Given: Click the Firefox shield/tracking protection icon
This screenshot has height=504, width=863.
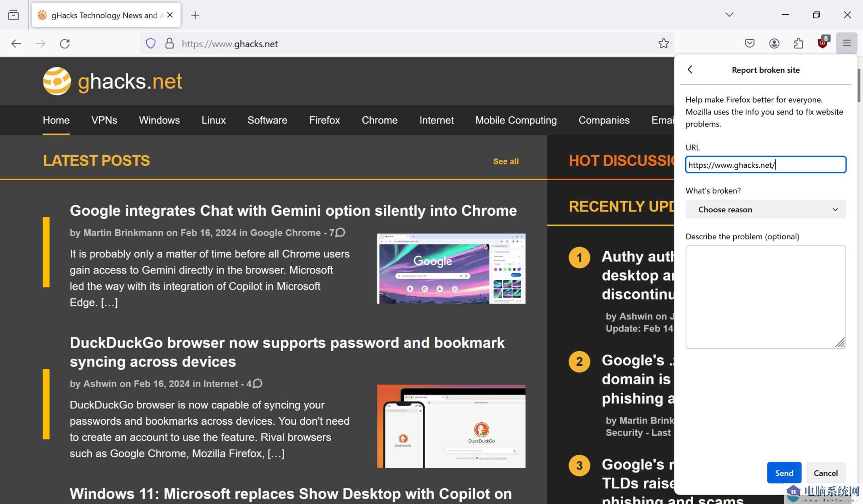Looking at the screenshot, I should click(x=151, y=43).
